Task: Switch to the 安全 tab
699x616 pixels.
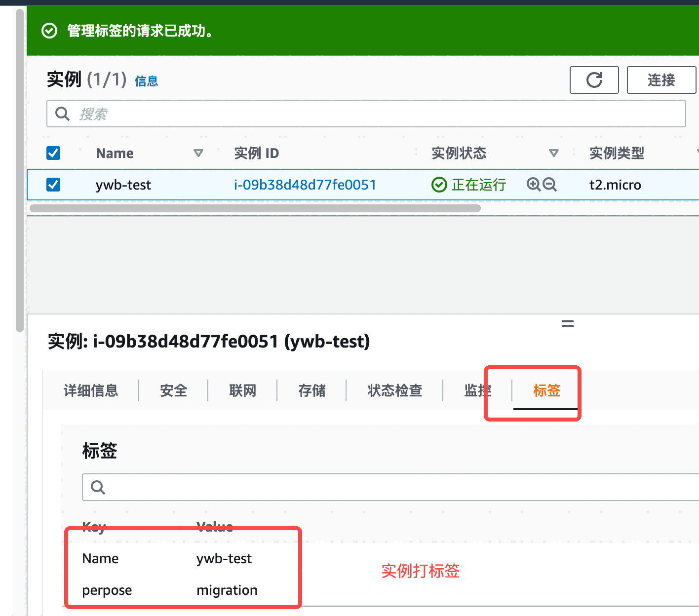Action: coord(174,390)
